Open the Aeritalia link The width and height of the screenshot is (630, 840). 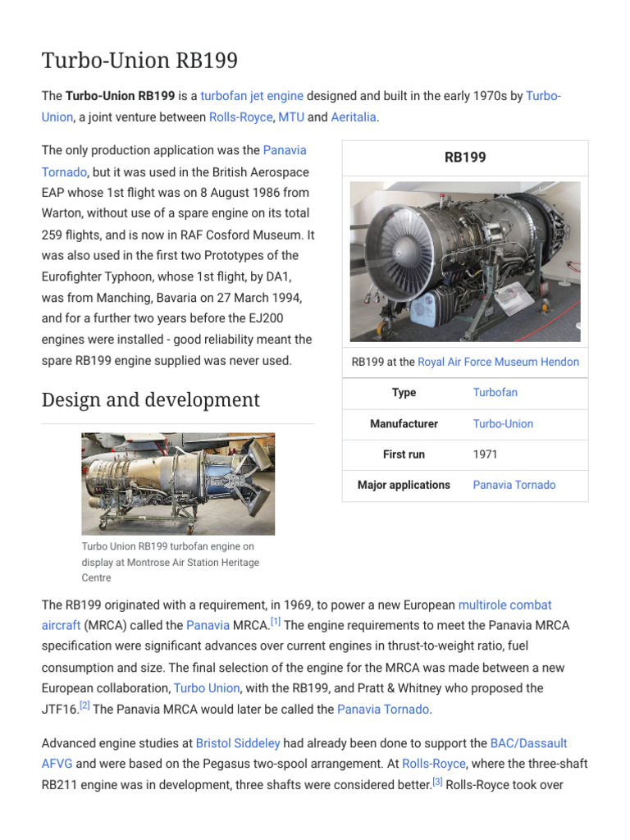(354, 117)
